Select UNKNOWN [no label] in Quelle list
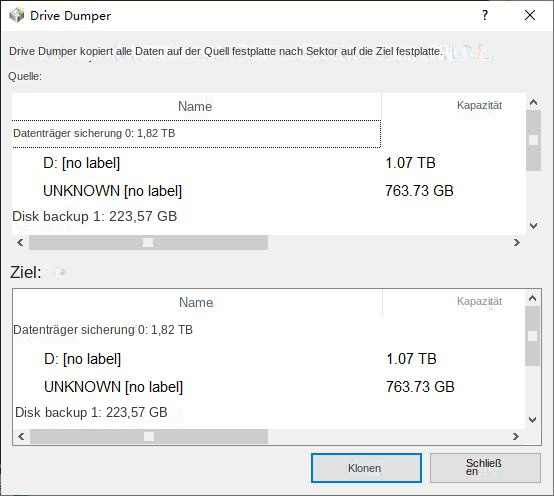Image resolution: width=554 pixels, height=496 pixels. (x=112, y=191)
